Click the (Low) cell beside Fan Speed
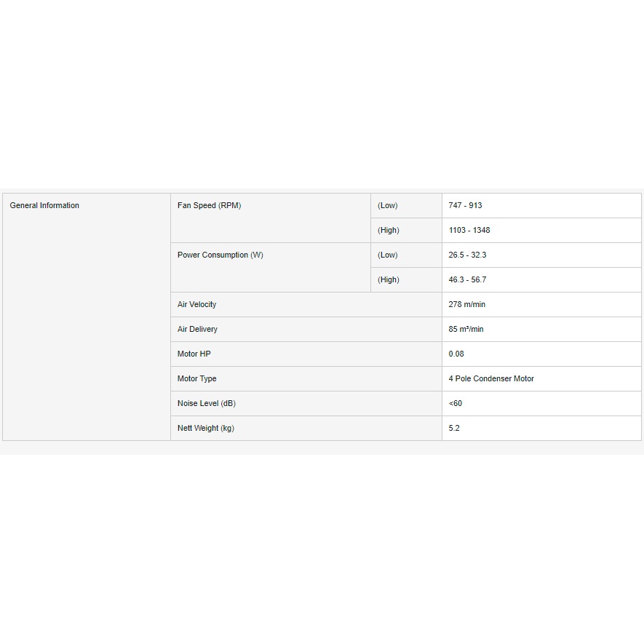 tap(387, 206)
